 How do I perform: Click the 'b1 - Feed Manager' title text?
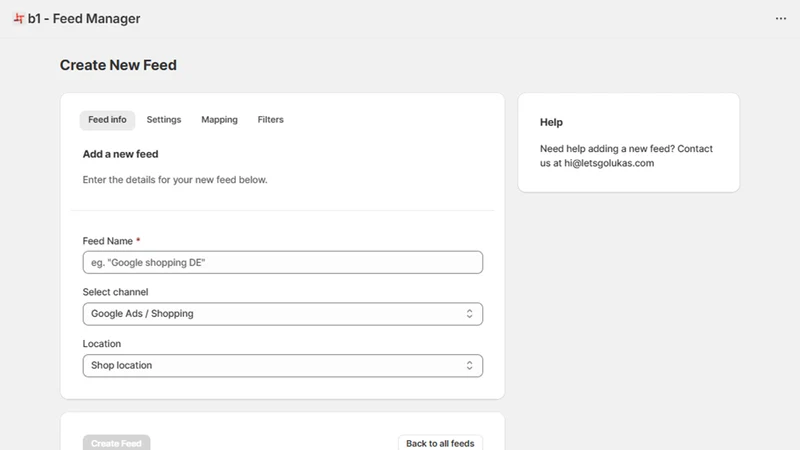point(84,18)
